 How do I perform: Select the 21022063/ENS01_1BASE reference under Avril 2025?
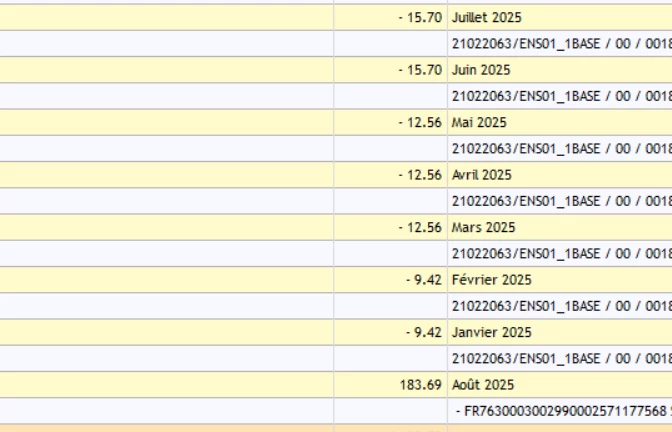pos(562,201)
